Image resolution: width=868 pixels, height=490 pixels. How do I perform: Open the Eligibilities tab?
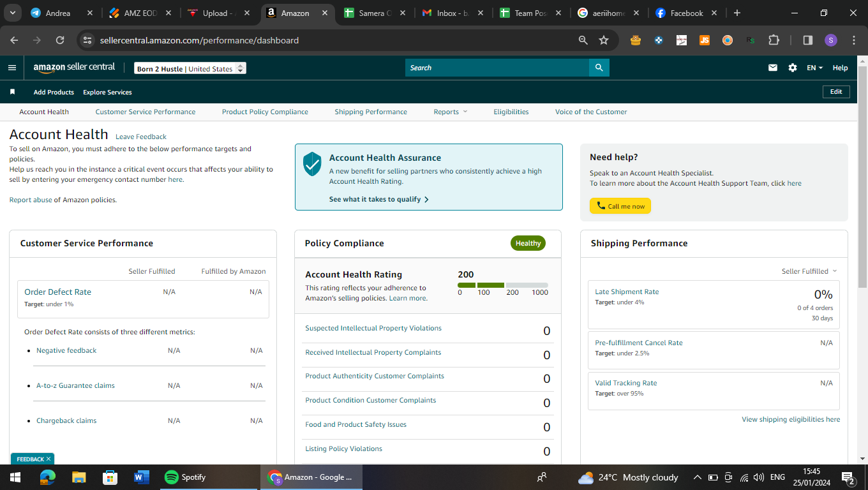pos(511,112)
